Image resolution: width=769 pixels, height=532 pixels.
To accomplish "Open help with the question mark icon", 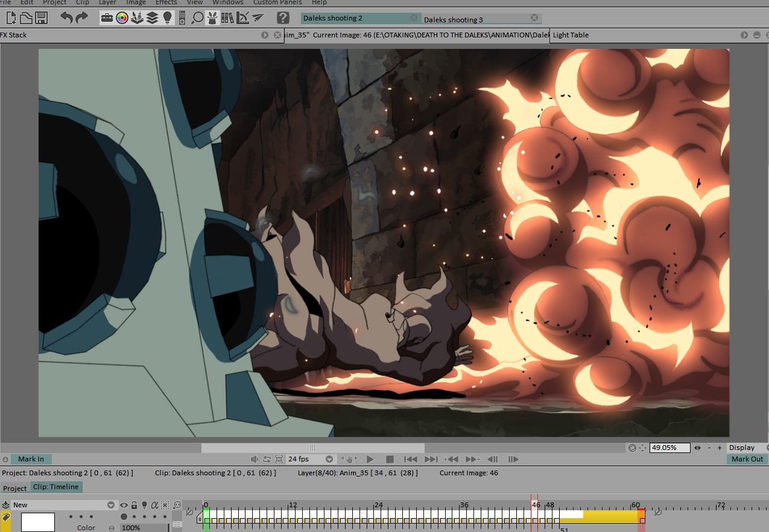I will (x=283, y=18).
